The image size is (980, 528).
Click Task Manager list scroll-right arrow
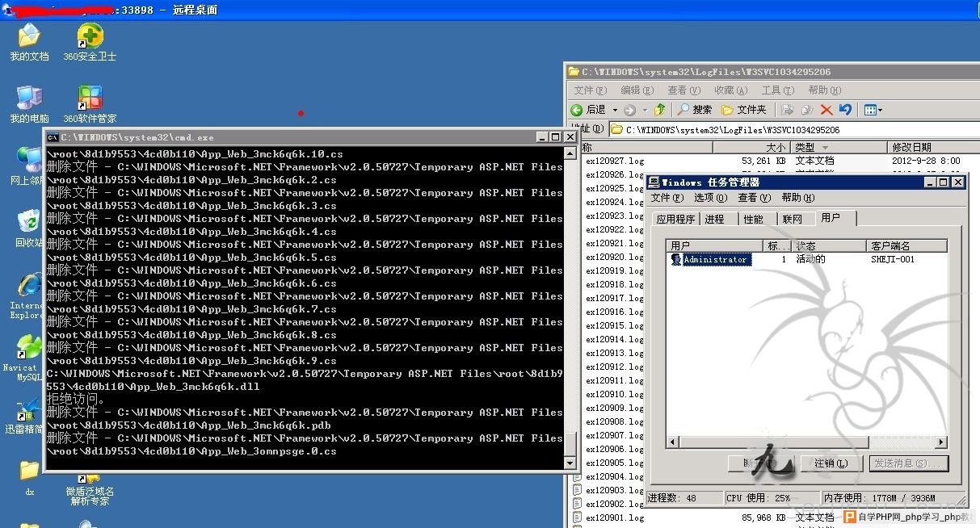pyautogui.click(x=941, y=442)
